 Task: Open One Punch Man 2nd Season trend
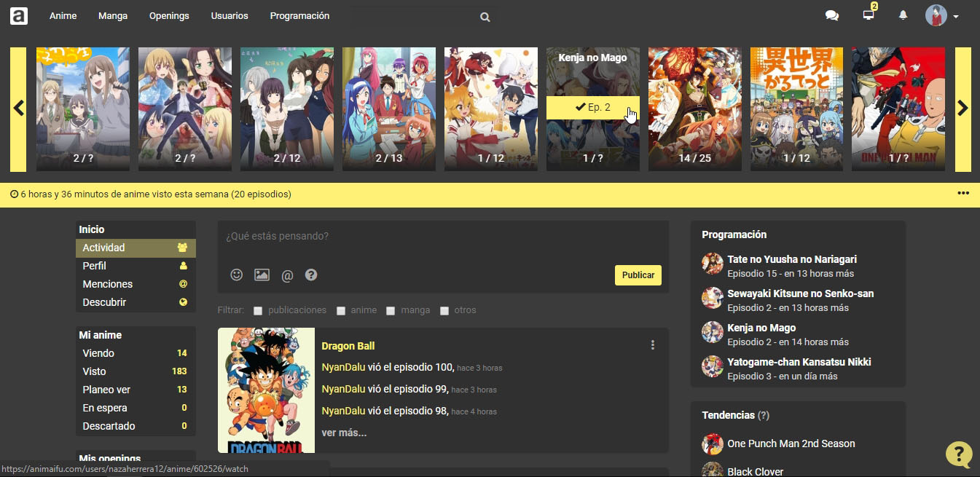point(791,444)
